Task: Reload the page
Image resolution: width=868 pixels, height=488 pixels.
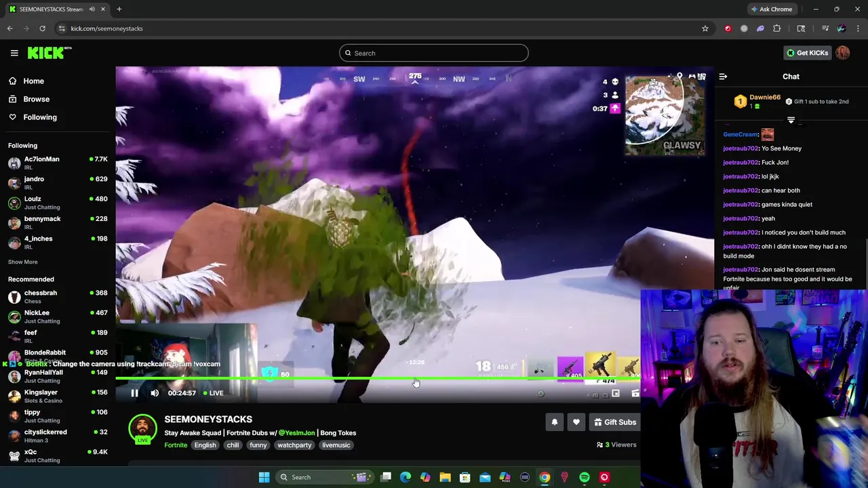Action: (x=42, y=28)
